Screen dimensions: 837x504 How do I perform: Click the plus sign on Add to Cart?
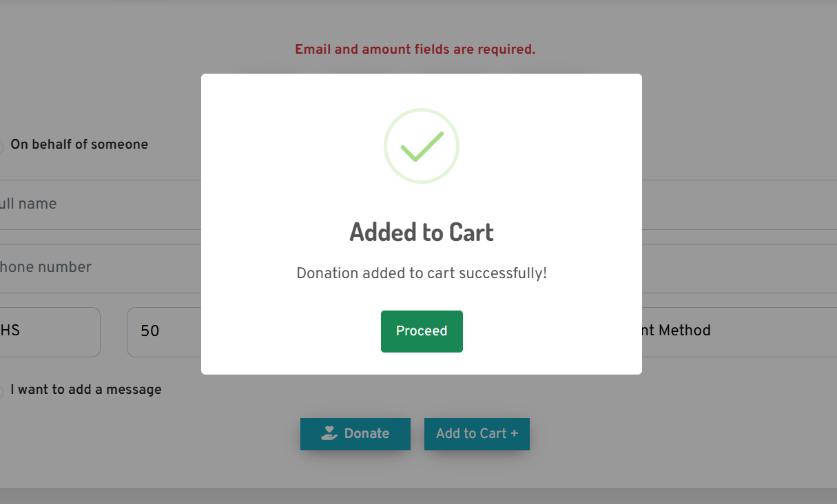[514, 433]
